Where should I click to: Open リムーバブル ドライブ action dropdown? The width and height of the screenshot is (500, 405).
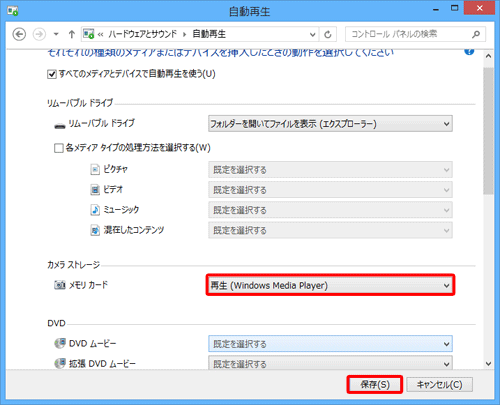point(330,124)
